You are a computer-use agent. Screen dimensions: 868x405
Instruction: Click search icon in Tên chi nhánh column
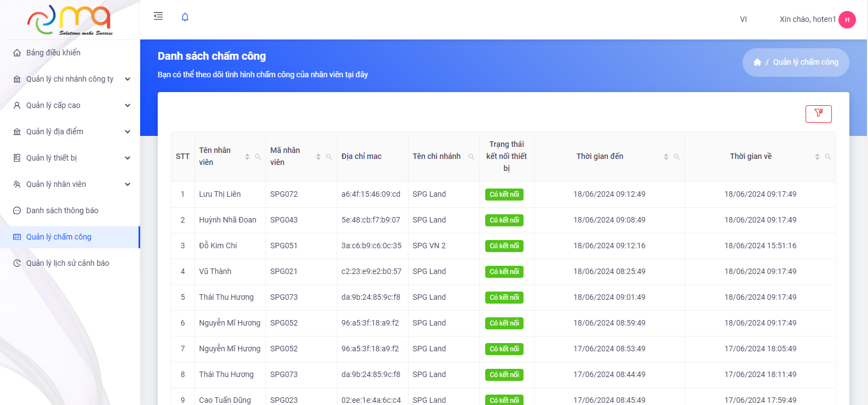coord(471,157)
